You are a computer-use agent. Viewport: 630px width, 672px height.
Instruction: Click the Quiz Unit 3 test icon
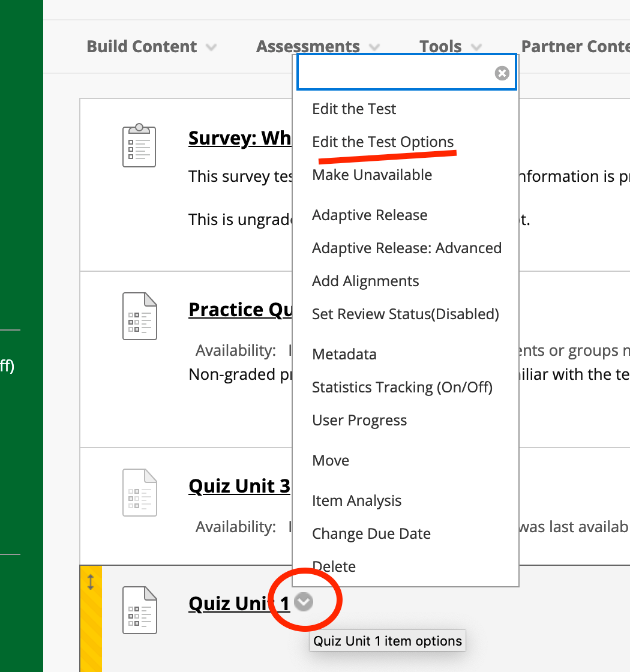[x=139, y=492]
